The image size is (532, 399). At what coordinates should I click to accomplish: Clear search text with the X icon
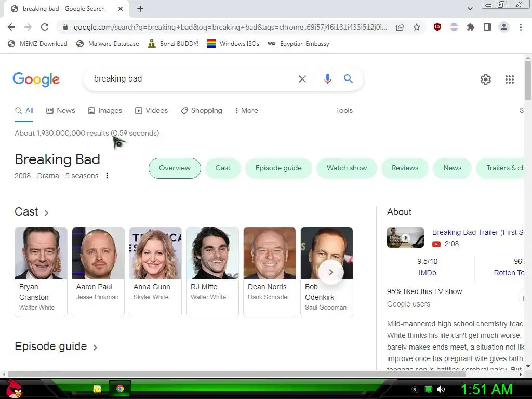click(x=302, y=79)
